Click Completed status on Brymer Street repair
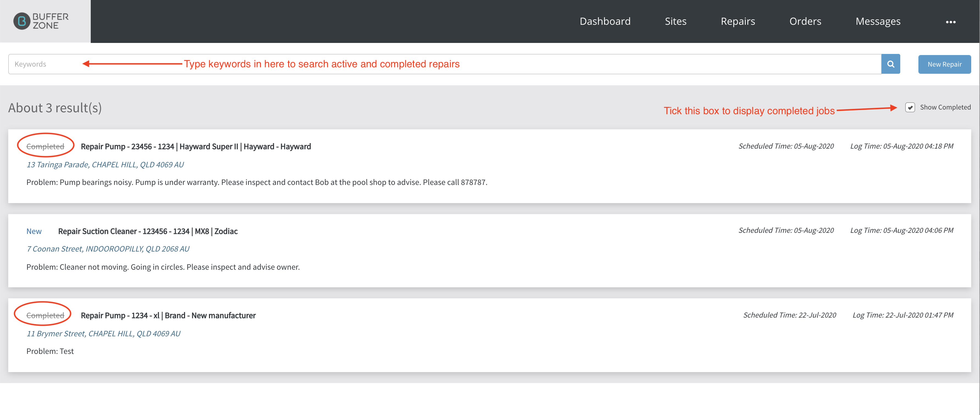Viewport: 980px width, 415px height. (x=45, y=316)
